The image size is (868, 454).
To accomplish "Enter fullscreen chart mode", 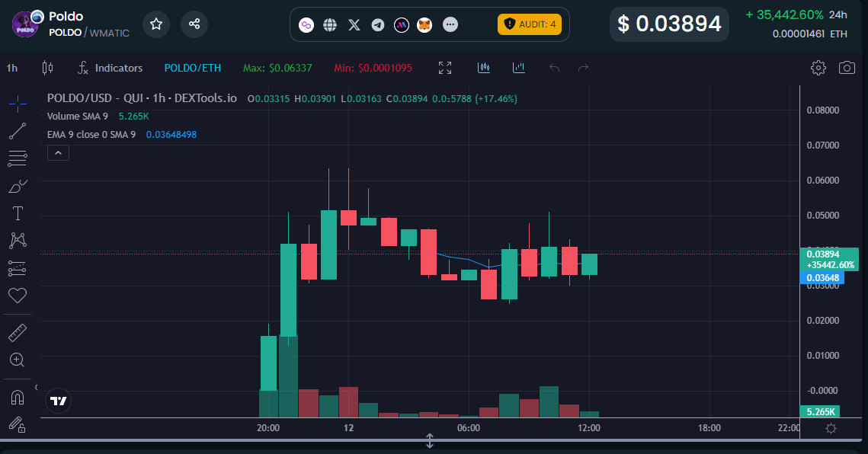I will [445, 68].
